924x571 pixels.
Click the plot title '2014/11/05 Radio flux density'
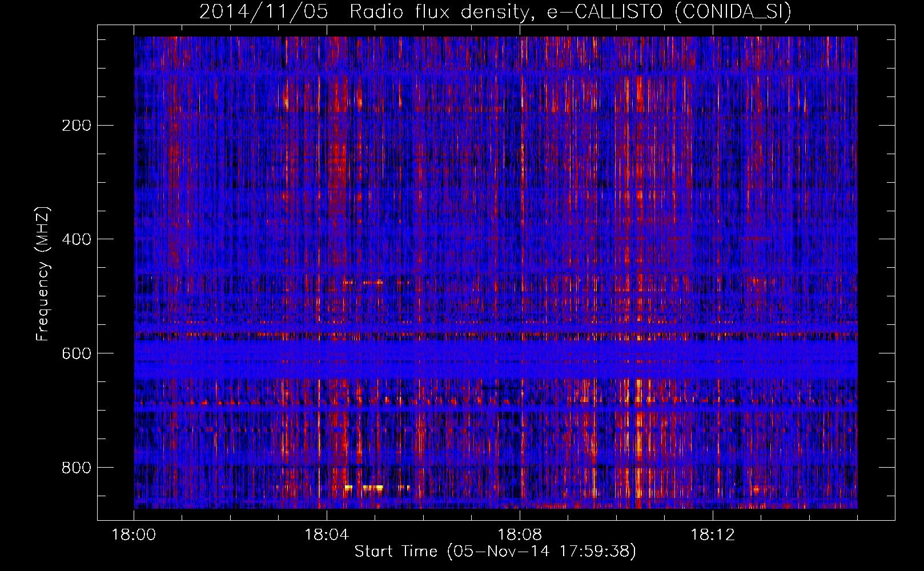(x=496, y=11)
